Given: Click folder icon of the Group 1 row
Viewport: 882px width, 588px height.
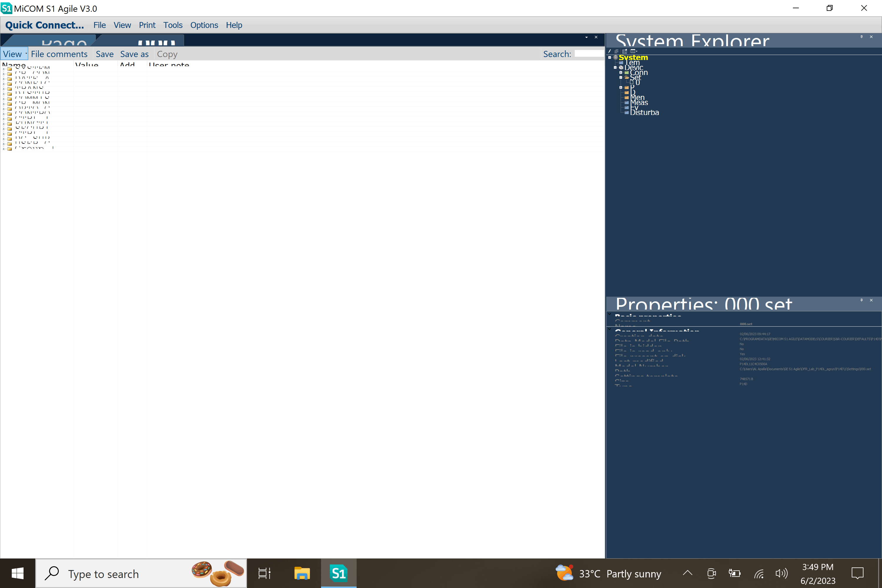Looking at the screenshot, I should tap(9, 148).
